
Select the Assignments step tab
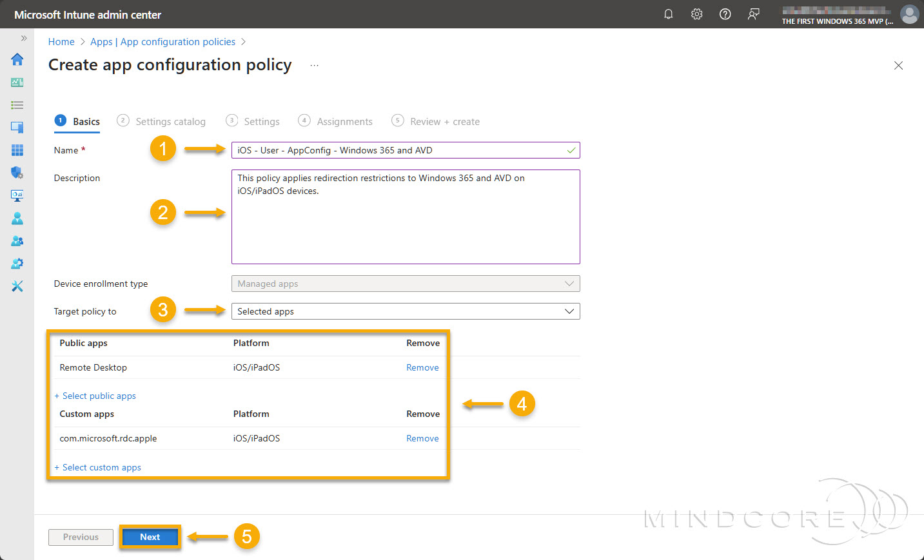tap(335, 121)
